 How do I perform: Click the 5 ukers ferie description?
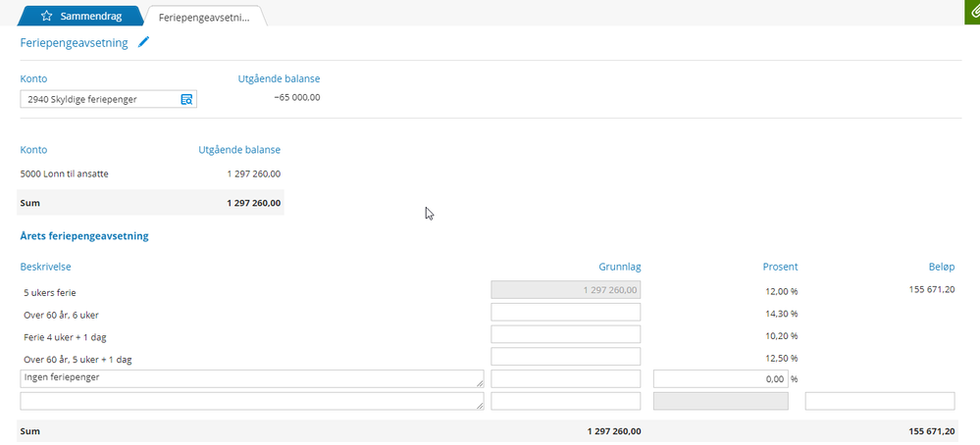coord(50,292)
